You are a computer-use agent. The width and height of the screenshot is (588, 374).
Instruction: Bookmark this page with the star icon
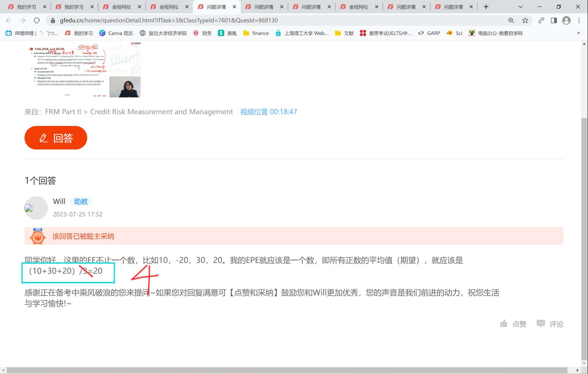tap(525, 20)
